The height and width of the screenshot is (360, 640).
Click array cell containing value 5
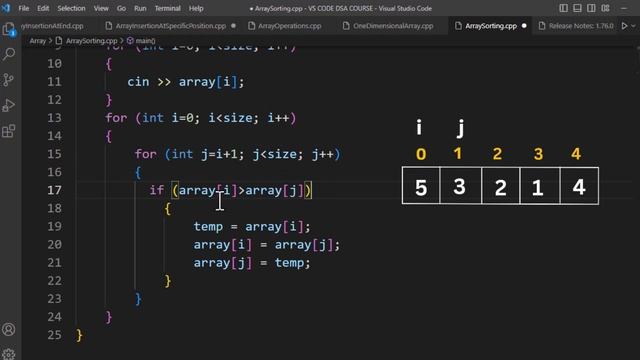tap(421, 186)
